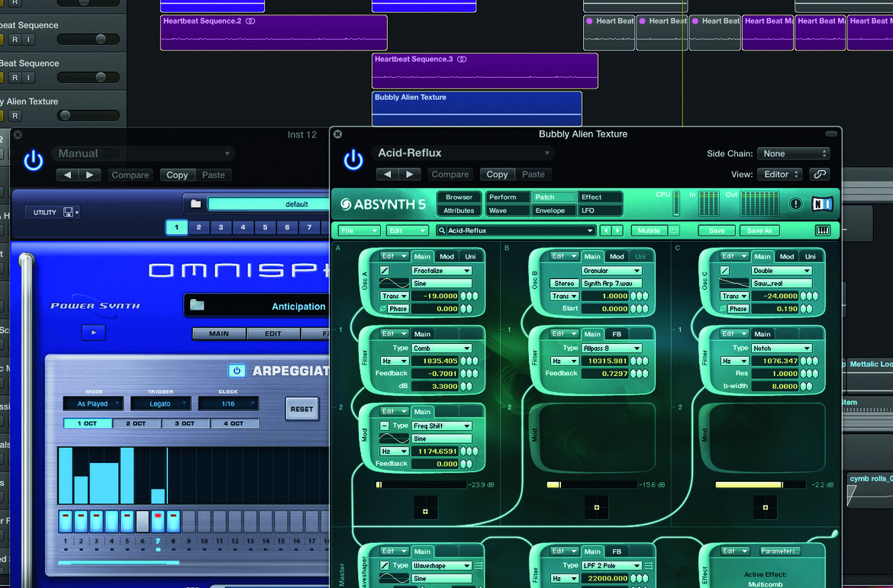Go to previous preset in Bubbly Alien Texture window

(388, 174)
